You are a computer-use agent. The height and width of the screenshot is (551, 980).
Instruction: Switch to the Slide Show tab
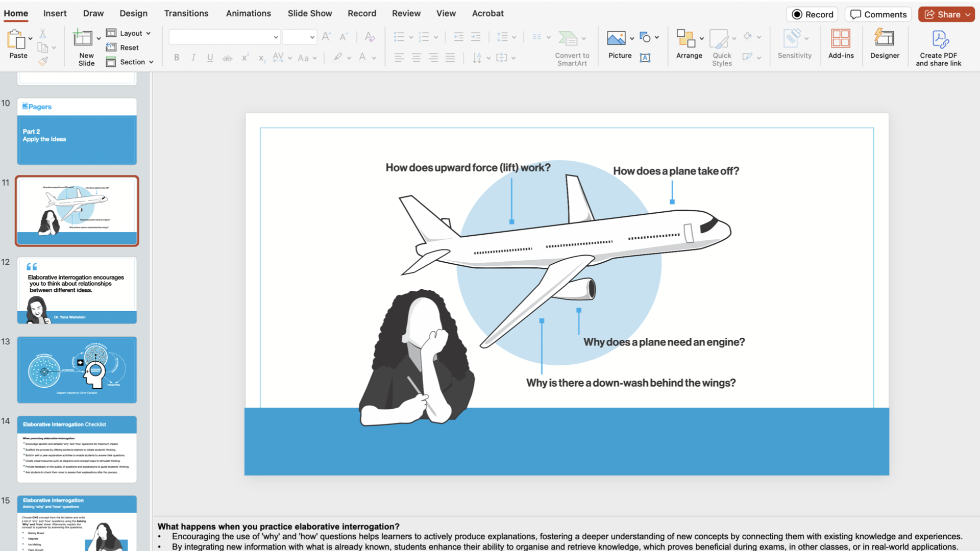[x=310, y=13]
